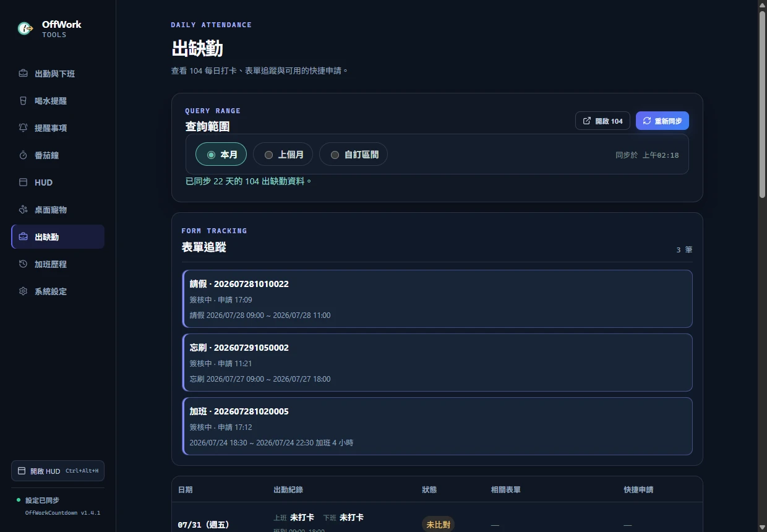Viewport: 767px width, 532px height.
Task: Open the HUD sidebar page
Action: point(58,182)
